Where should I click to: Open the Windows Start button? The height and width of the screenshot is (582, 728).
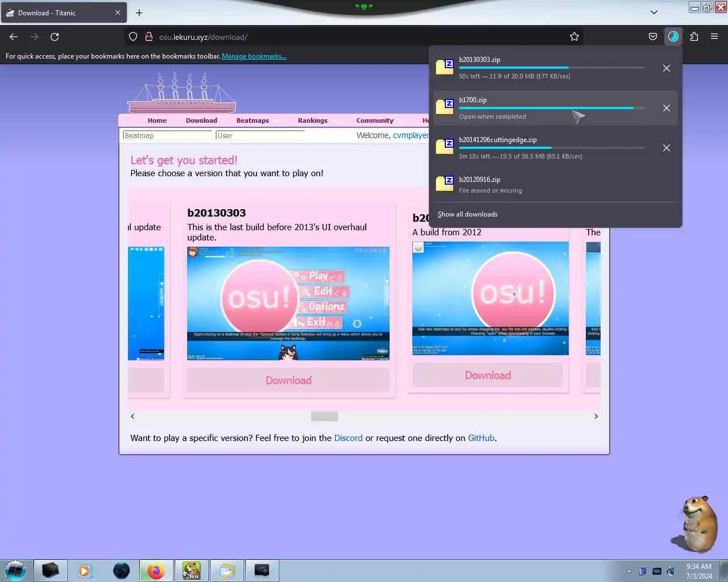coord(15,571)
